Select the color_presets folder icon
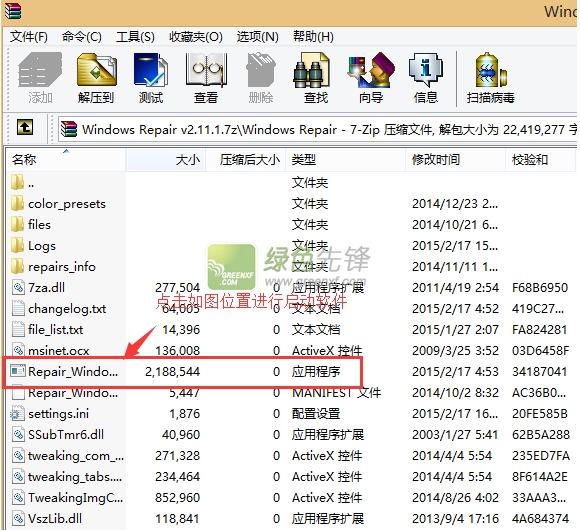The image size is (580, 531). (x=17, y=203)
